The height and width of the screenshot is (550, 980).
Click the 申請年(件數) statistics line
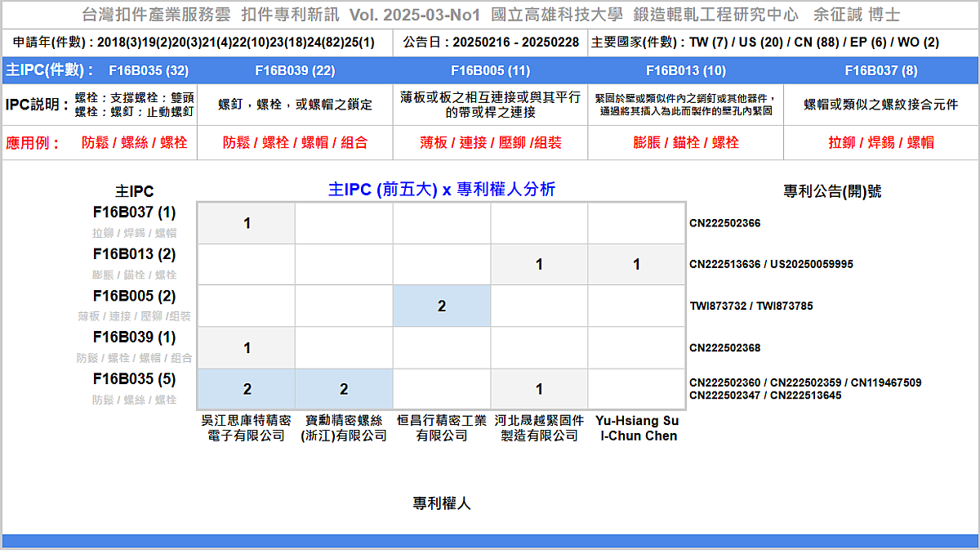click(x=194, y=42)
